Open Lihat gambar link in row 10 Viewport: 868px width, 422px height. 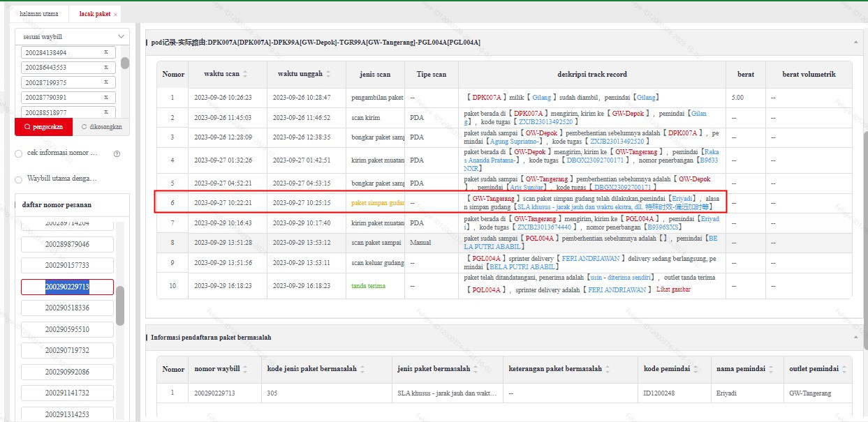coord(673,289)
